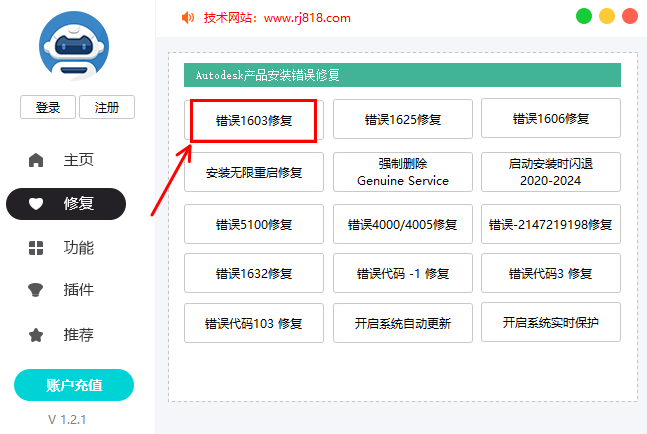Click 错误1603修复 button
647x434 pixels.
254,120
